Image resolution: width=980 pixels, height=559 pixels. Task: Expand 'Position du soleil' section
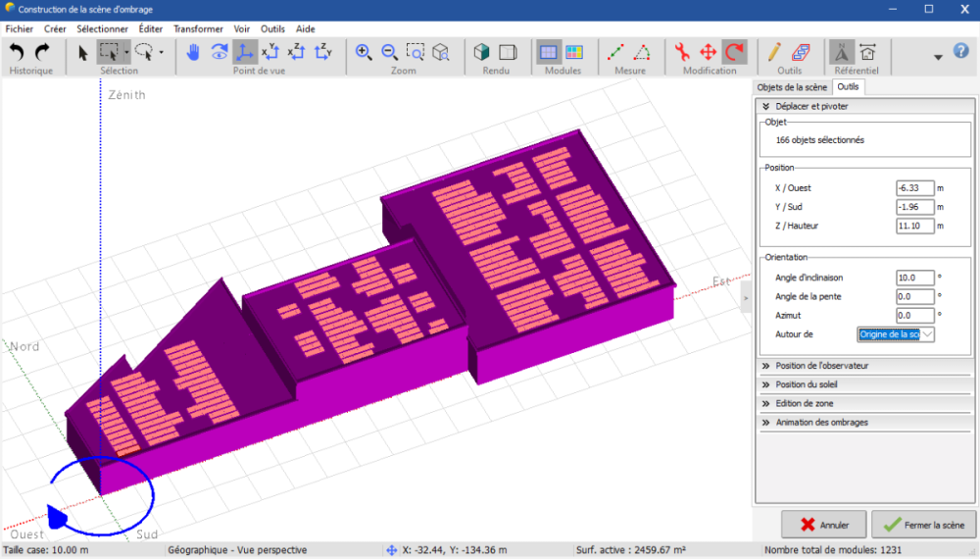coord(806,384)
